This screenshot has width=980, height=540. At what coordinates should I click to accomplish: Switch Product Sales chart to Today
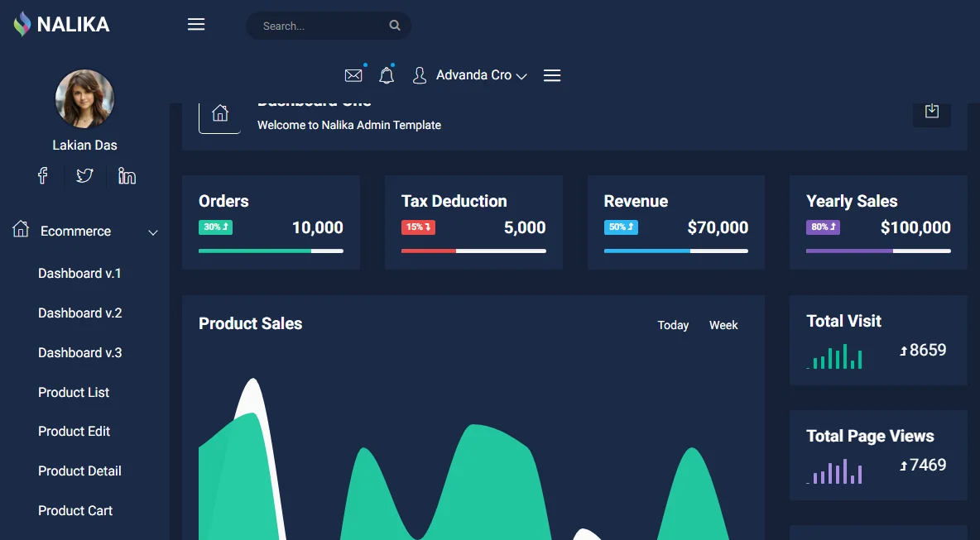point(673,325)
